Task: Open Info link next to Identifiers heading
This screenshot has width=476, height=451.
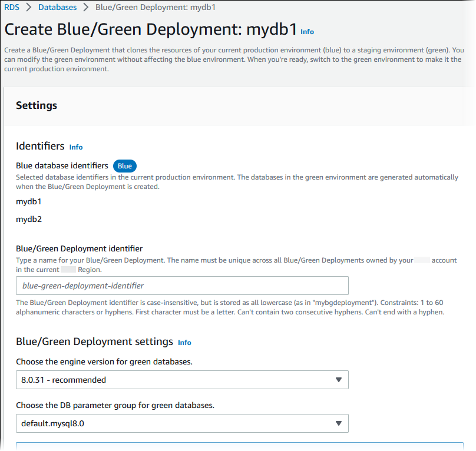Action: [76, 147]
